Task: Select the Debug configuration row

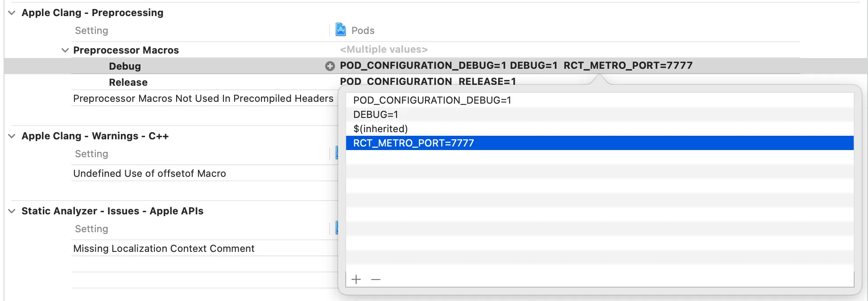Action: coord(125,66)
